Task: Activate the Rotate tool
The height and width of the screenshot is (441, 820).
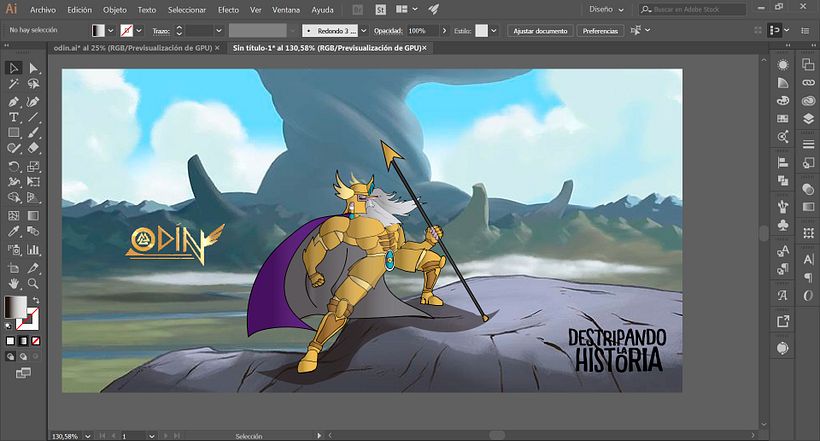Action: click(x=14, y=166)
